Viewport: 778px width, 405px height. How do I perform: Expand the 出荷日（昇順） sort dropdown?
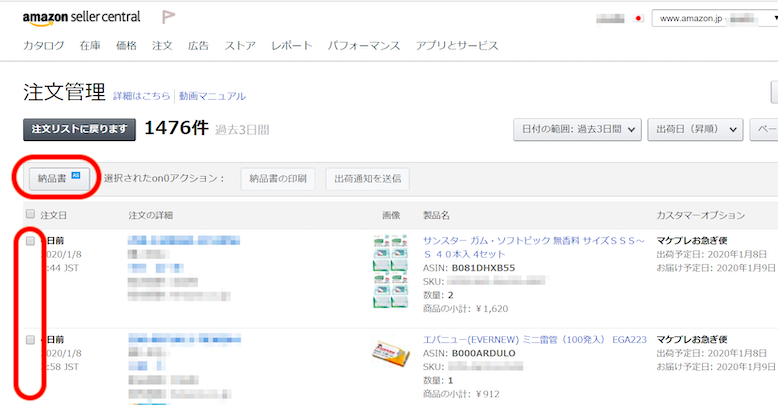(695, 129)
